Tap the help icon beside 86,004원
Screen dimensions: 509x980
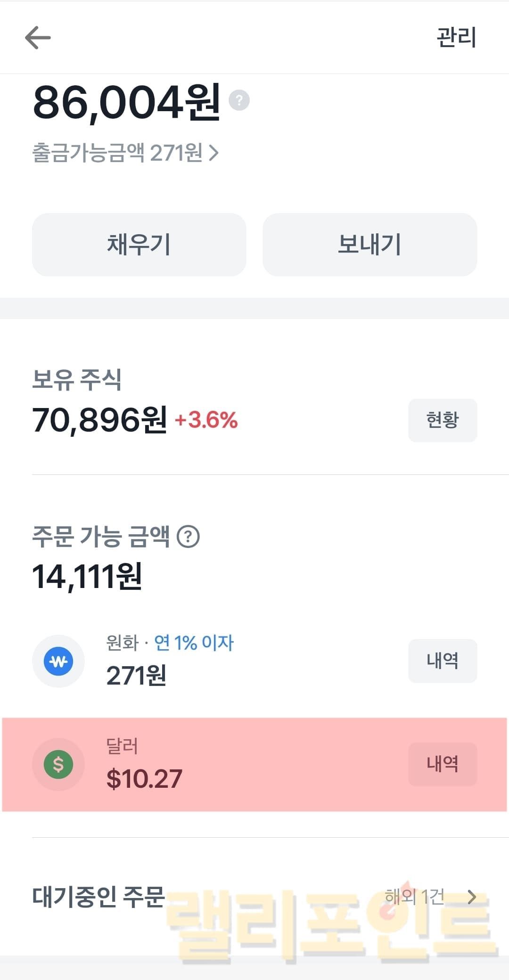[239, 100]
